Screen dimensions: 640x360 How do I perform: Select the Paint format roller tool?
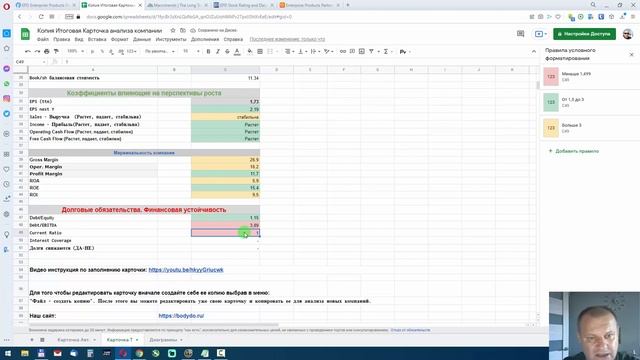tap(56, 51)
